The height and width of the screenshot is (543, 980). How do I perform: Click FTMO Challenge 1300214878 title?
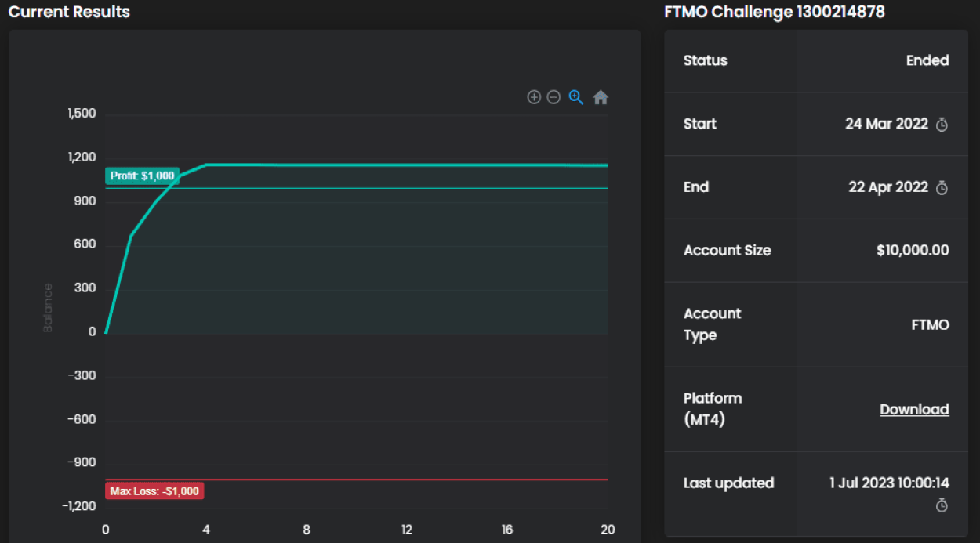coord(774,12)
